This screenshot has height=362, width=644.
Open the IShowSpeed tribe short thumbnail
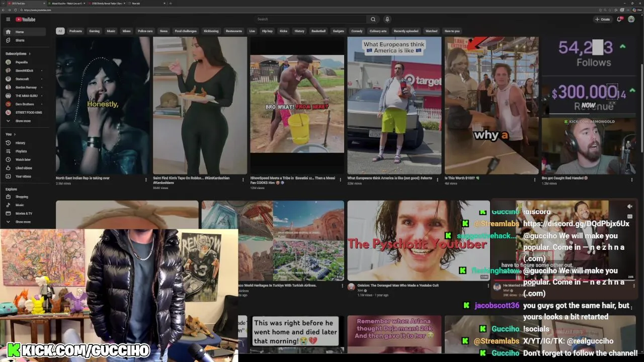tap(297, 106)
